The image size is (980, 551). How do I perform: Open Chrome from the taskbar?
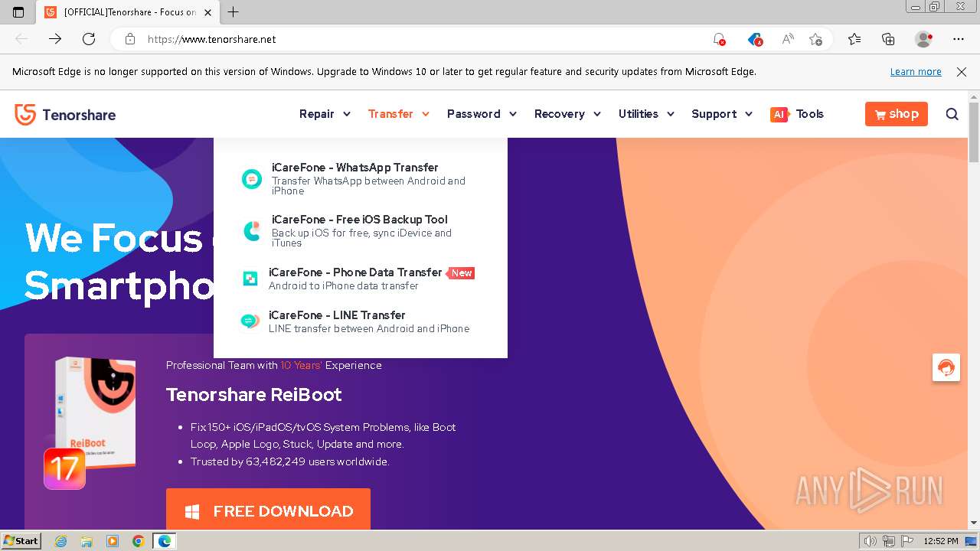coord(139,541)
